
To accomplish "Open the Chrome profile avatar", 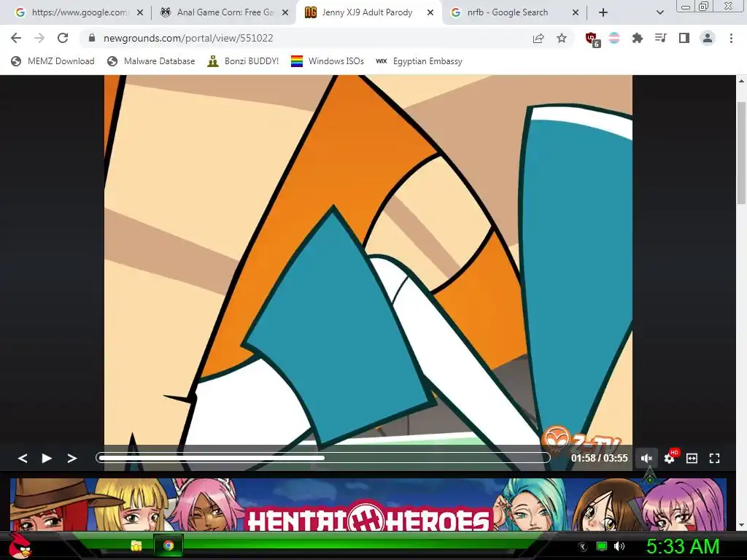I will pos(708,38).
